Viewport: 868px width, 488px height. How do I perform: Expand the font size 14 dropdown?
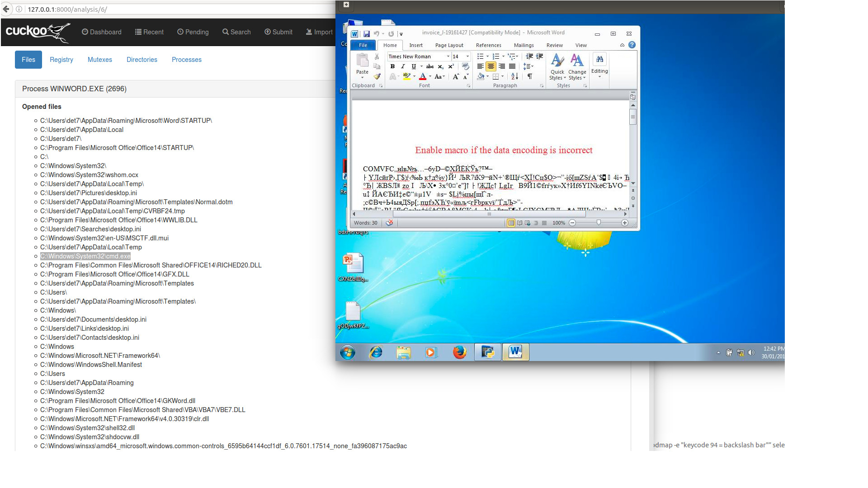coord(467,56)
